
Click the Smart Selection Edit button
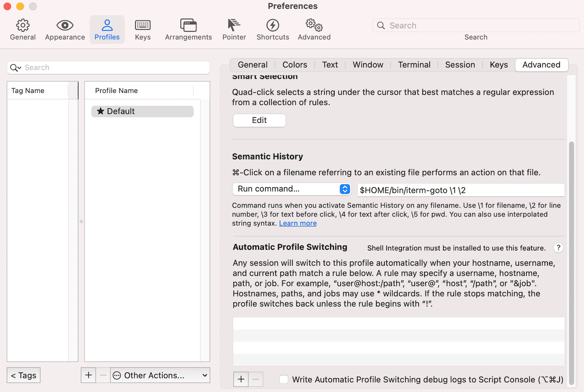[x=259, y=120]
